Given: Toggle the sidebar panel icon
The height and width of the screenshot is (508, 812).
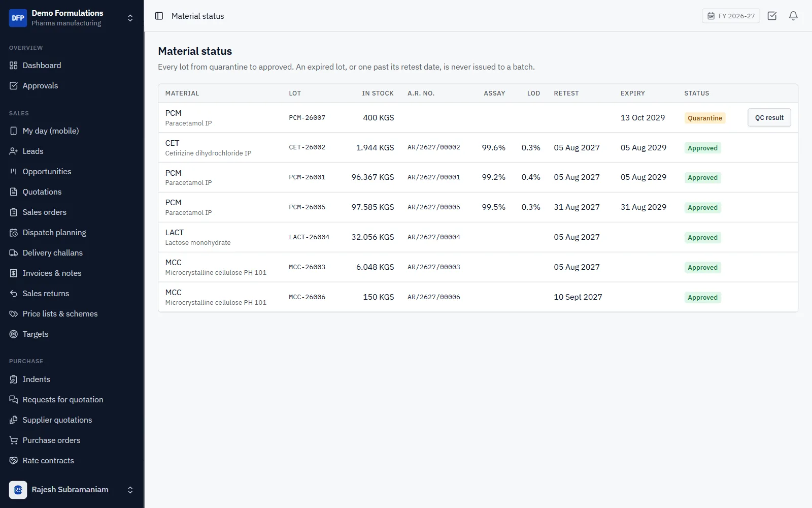Looking at the screenshot, I should coord(159,16).
